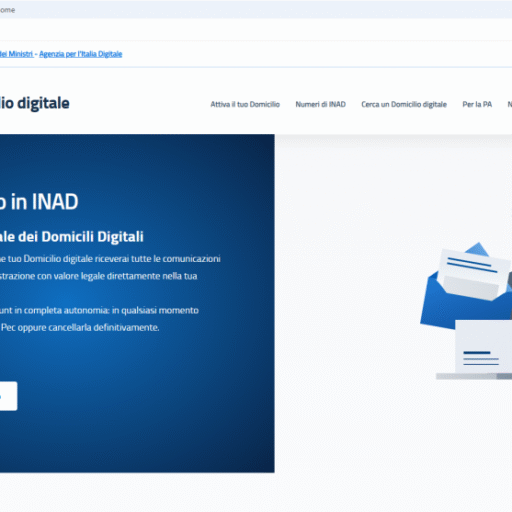Open the 'Attiva il tuo Domicilio' menu item
This screenshot has width=512, height=512.
tap(245, 104)
